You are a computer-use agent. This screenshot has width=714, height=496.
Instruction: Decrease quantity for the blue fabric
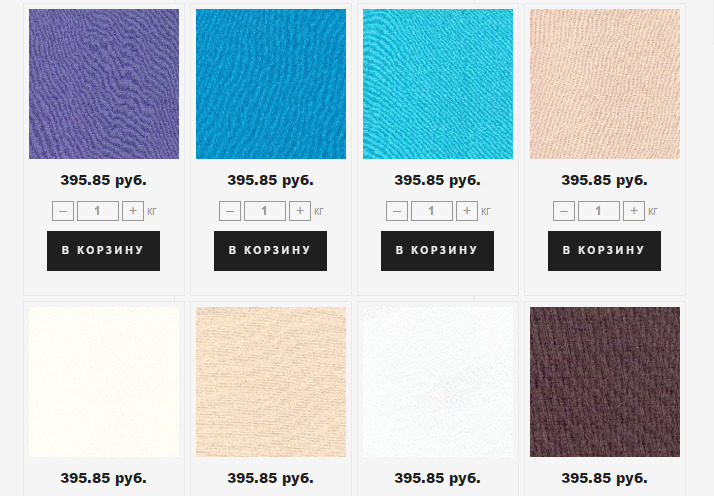tap(230, 211)
